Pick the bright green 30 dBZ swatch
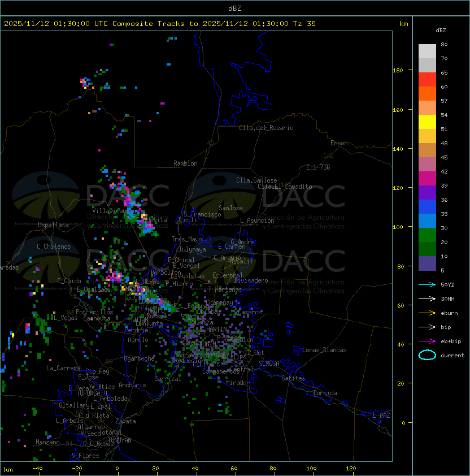Image resolution: width=470 pixels, height=476 pixels. [x=427, y=235]
